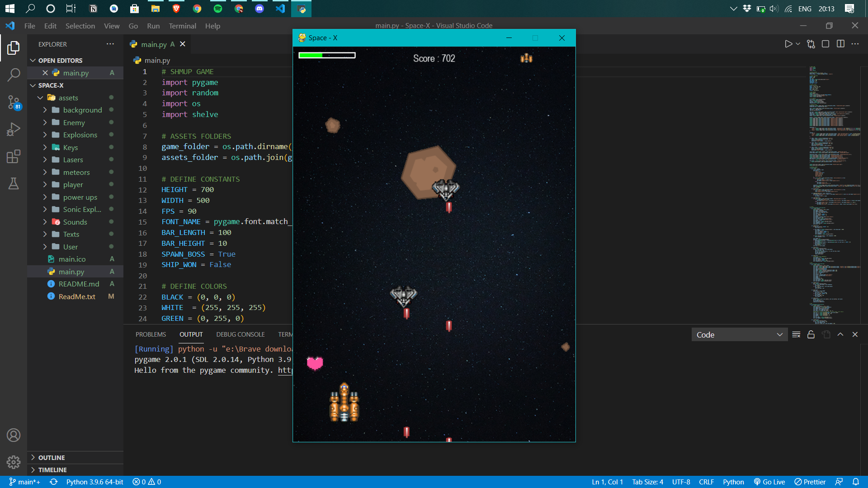Maximize the panel with the up chevron

click(840, 335)
